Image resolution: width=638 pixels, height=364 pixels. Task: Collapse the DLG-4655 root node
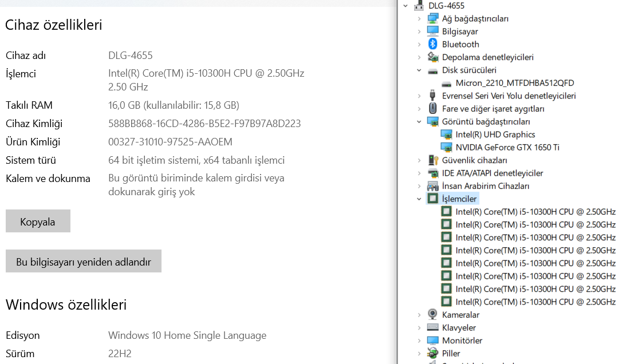pos(406,6)
